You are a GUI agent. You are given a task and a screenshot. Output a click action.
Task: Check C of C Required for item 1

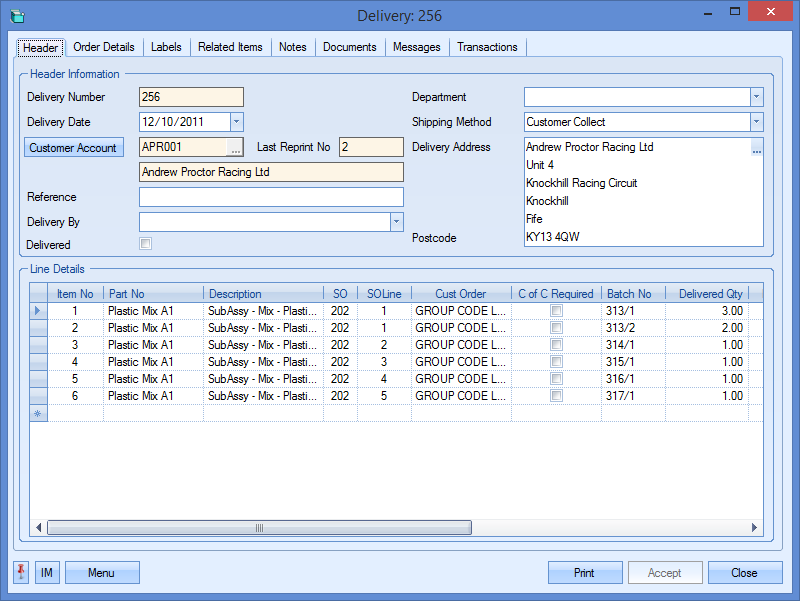pos(556,311)
